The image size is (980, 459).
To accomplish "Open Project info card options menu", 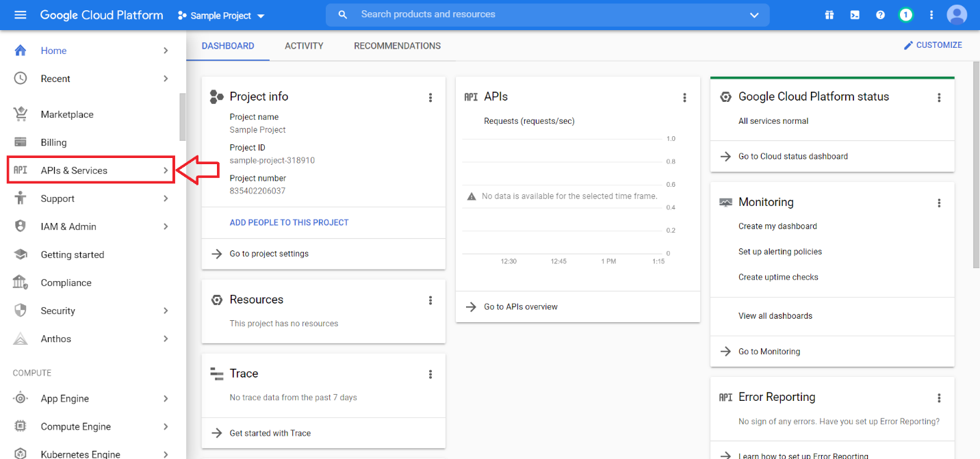I will (x=430, y=98).
